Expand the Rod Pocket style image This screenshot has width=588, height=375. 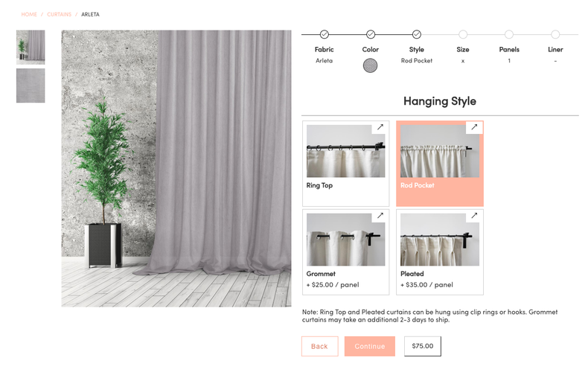click(474, 127)
